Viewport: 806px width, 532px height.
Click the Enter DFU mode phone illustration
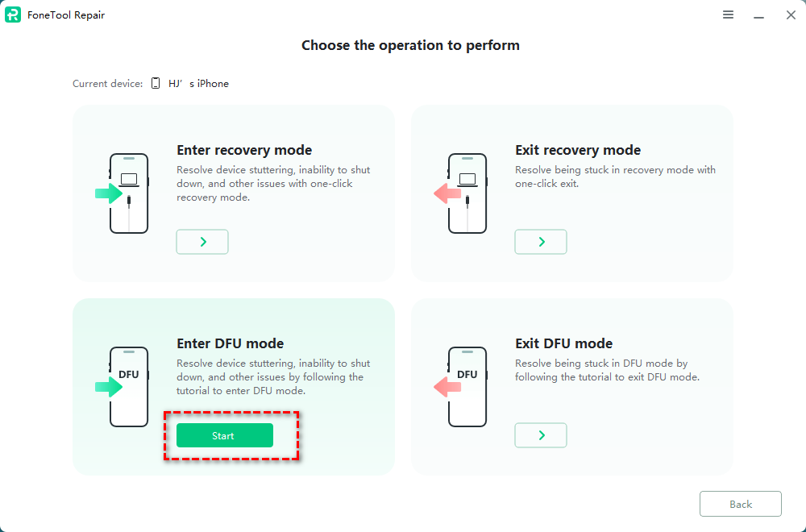(x=125, y=387)
